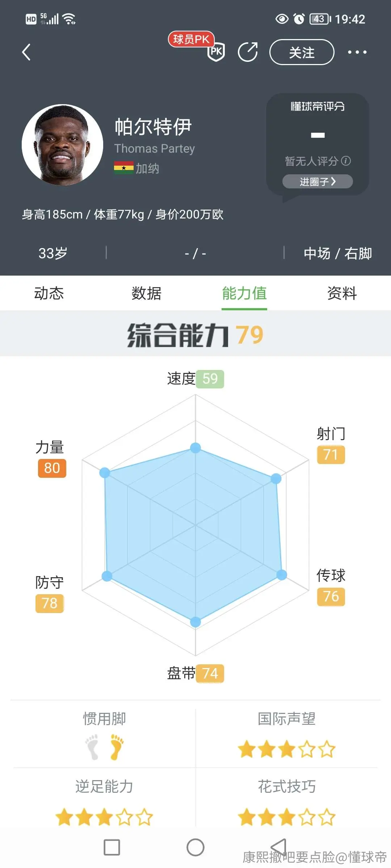Switch to the 动态 tab

pos(49,293)
